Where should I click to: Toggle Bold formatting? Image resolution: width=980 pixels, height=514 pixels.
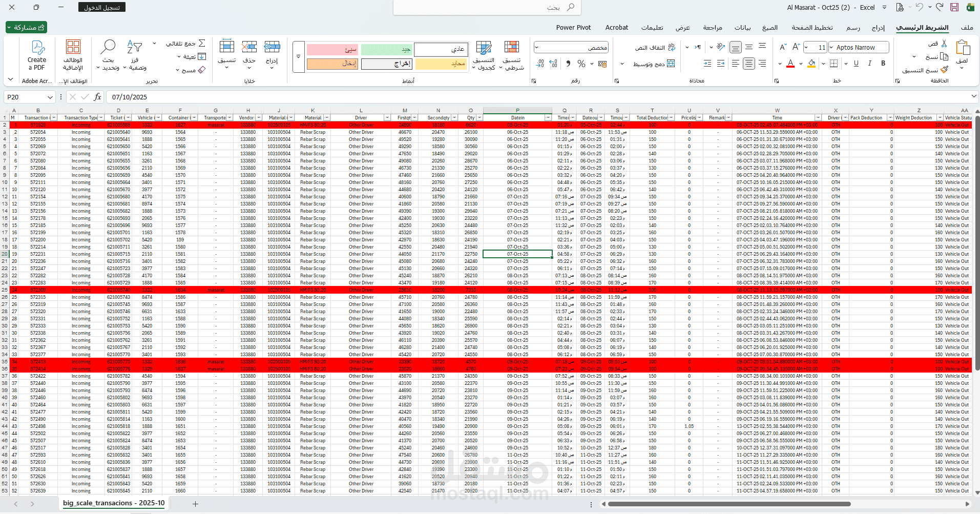click(x=883, y=64)
